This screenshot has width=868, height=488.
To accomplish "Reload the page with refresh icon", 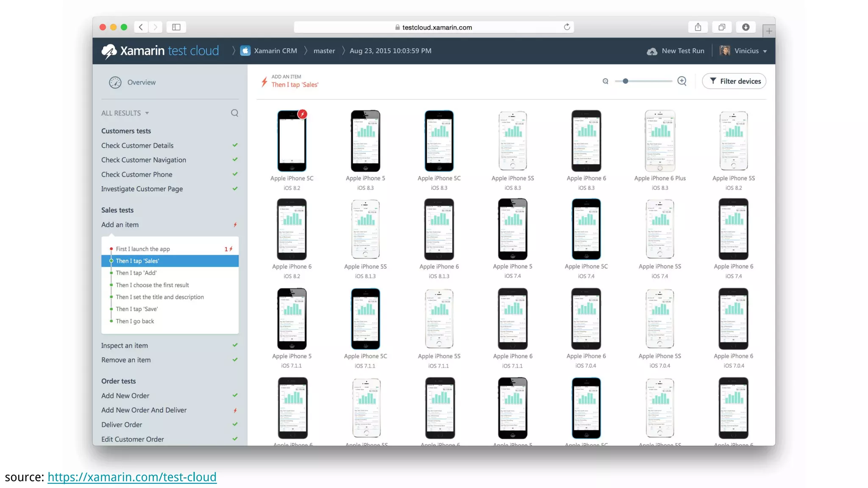I will (567, 27).
